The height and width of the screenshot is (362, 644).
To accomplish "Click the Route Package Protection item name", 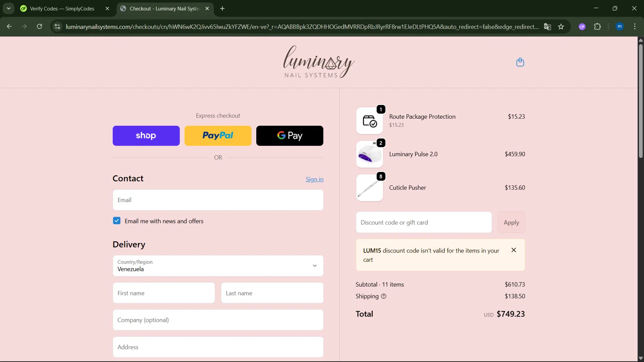I will 422,117.
